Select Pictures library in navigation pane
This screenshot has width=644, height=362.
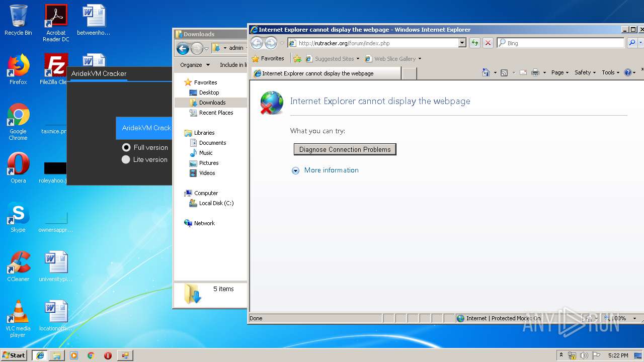pyautogui.click(x=208, y=163)
